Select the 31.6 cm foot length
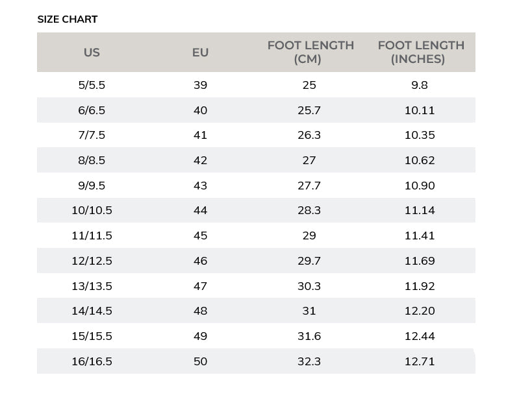Screen dimensions: 532x399 pyautogui.click(x=309, y=336)
